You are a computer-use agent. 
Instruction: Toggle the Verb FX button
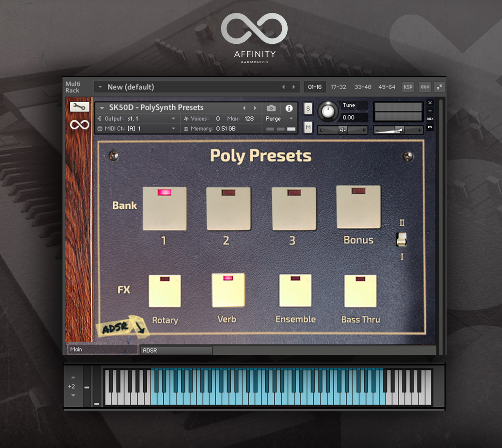(x=228, y=290)
